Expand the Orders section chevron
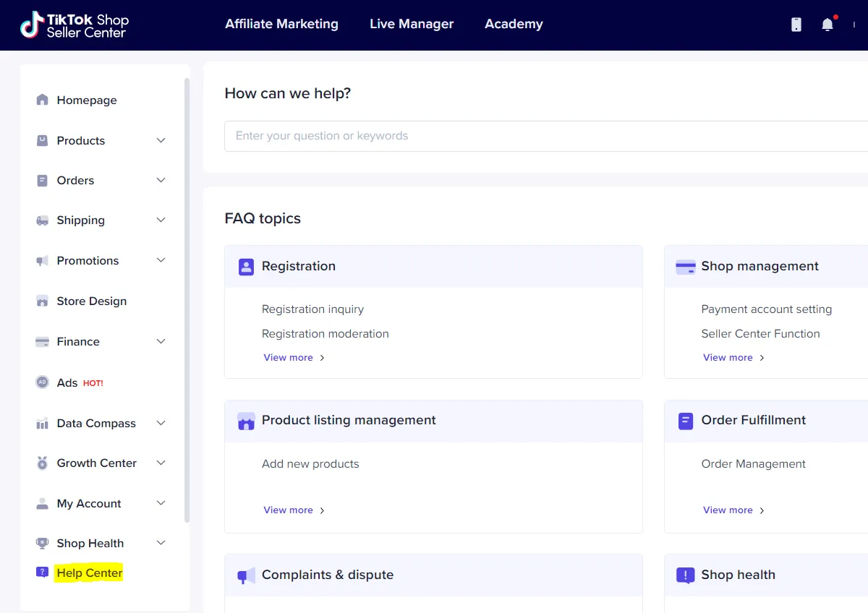868x613 pixels. (161, 180)
